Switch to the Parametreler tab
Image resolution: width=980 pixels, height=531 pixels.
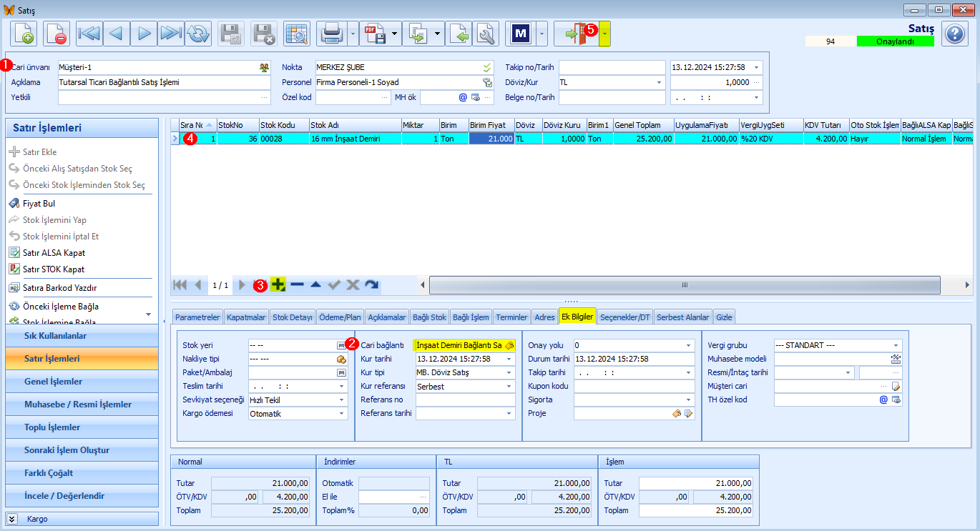pyautogui.click(x=197, y=317)
